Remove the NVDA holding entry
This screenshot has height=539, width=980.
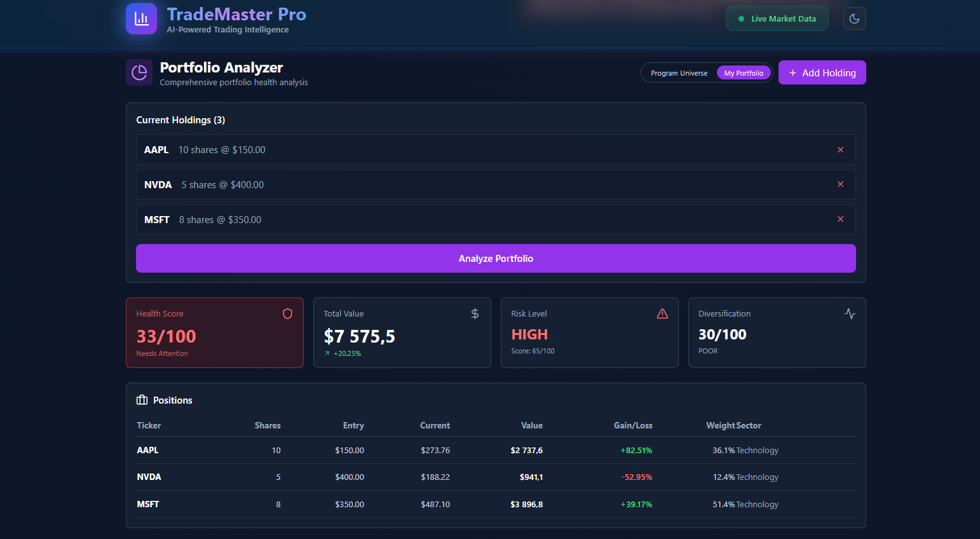[840, 184]
